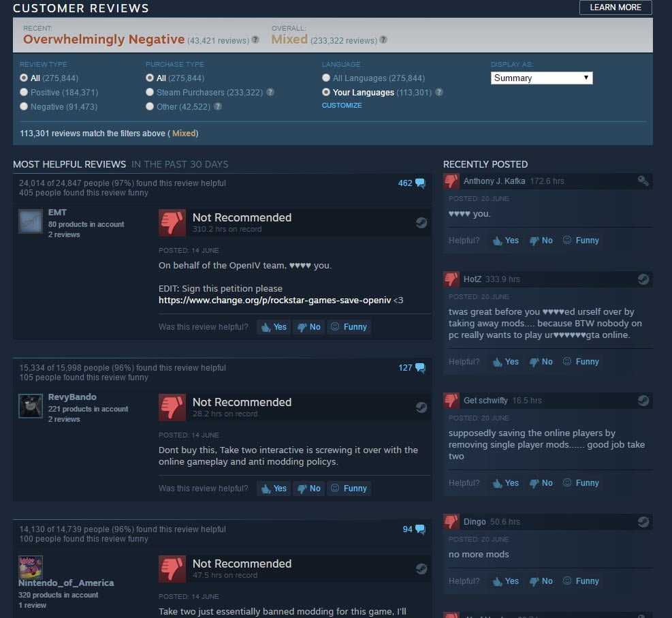
Task: Click thumbs down icon beside Anthony J. Kafka
Action: [x=451, y=181]
